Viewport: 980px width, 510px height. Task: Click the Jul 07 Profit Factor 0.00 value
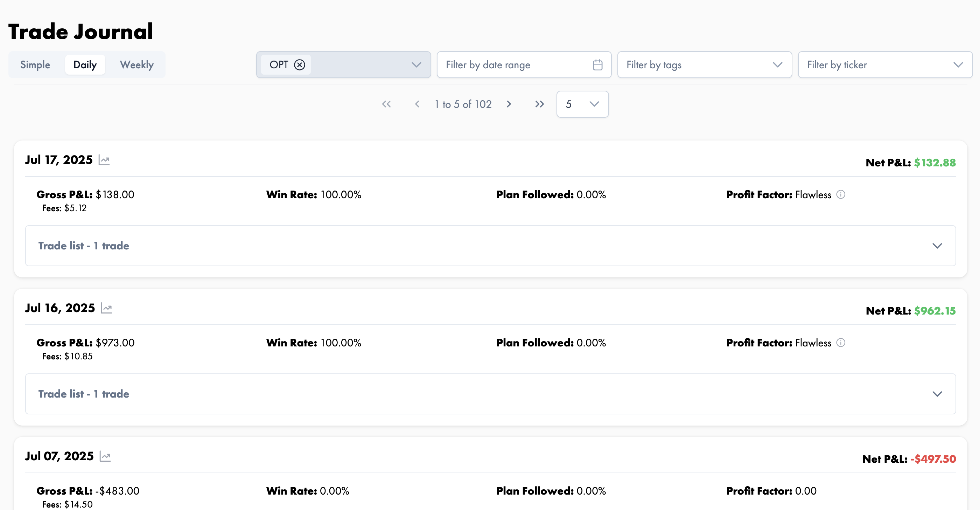point(806,491)
